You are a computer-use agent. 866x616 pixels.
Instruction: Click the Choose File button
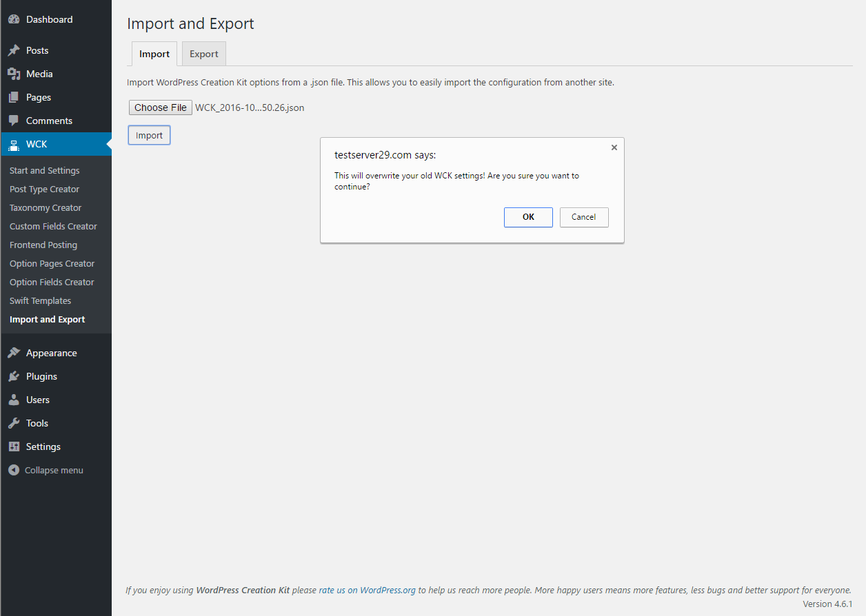[x=160, y=107]
